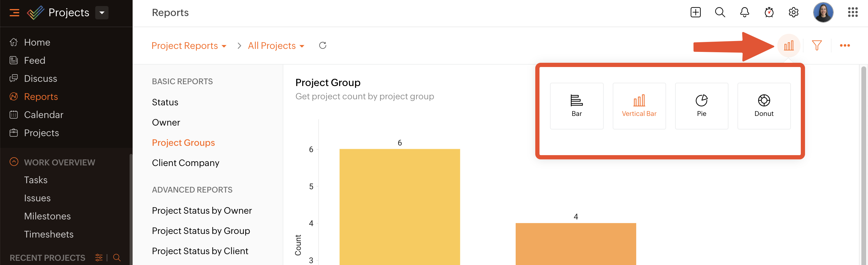Select Reports in the sidebar

click(x=41, y=97)
